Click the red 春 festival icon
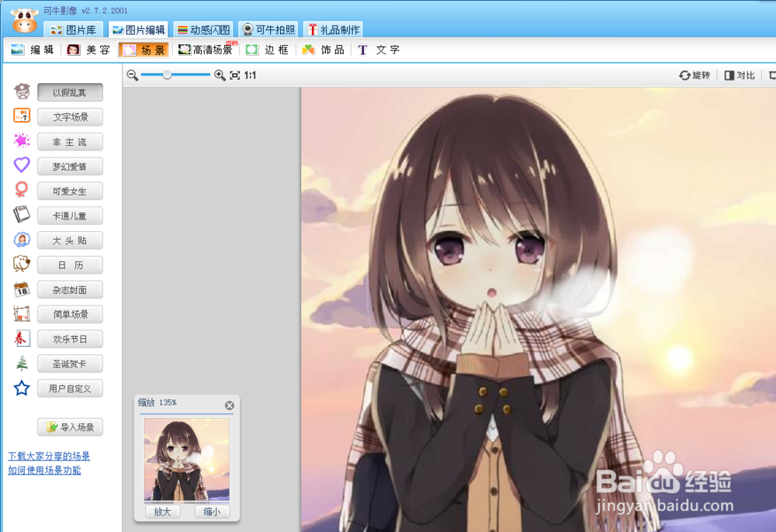 pos(22,338)
